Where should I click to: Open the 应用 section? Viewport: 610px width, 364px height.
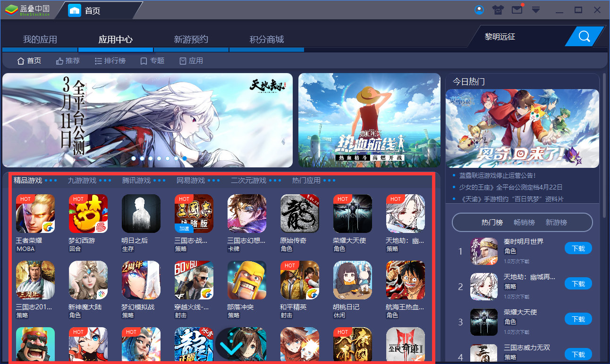pyautogui.click(x=191, y=61)
